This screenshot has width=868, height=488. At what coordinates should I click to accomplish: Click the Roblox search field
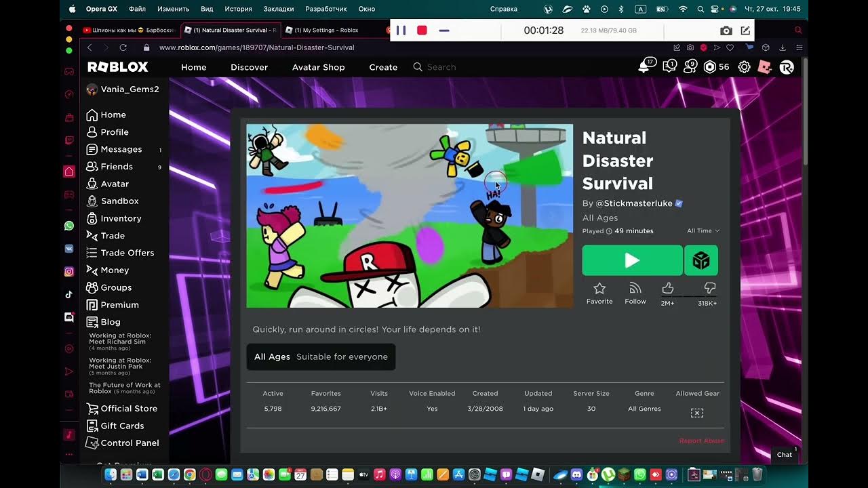pyautogui.click(x=522, y=67)
